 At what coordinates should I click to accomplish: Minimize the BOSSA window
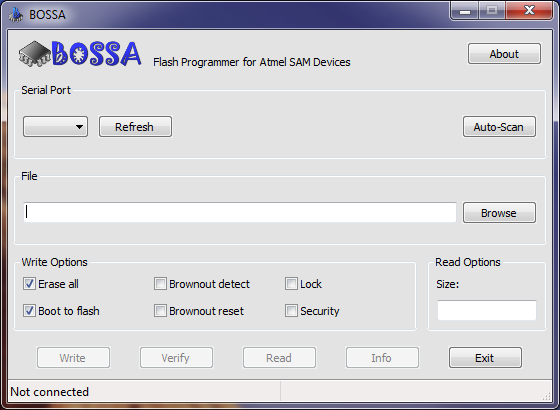[465, 11]
